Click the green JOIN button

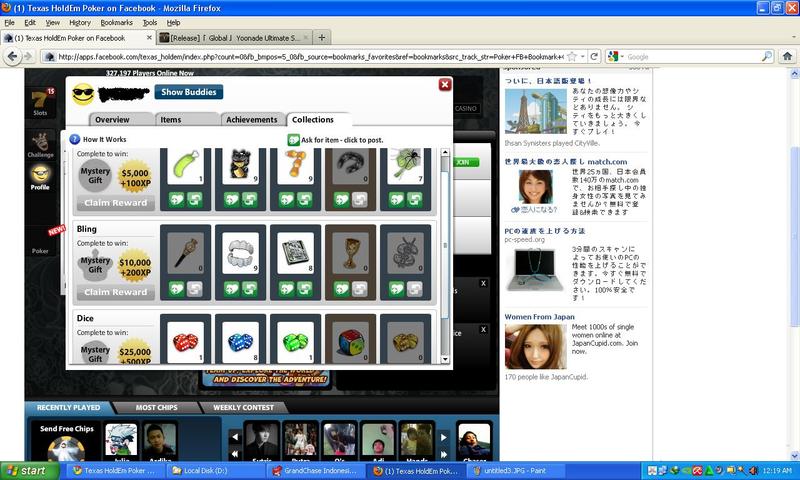coord(466,162)
